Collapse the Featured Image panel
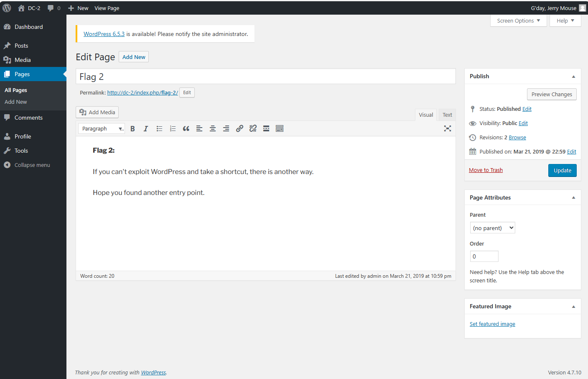The width and height of the screenshot is (588, 379). [573, 307]
